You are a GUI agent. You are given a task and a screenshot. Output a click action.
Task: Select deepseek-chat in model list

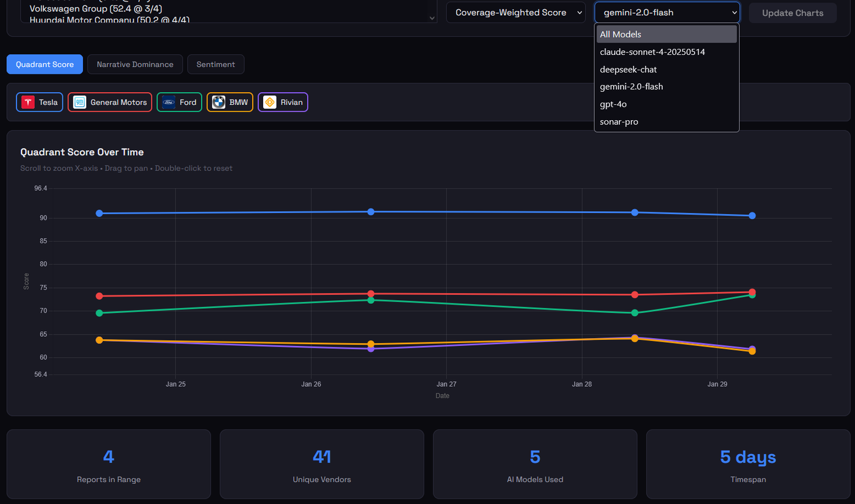(x=666, y=70)
